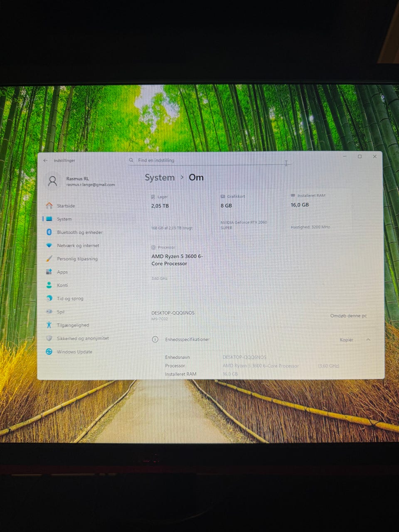Open the Startside menu item

pos(66,206)
